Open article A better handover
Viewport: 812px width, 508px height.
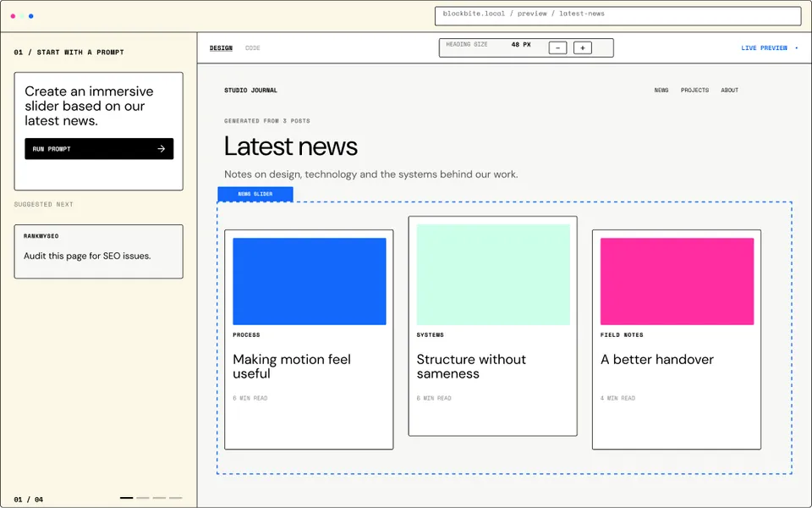657,359
